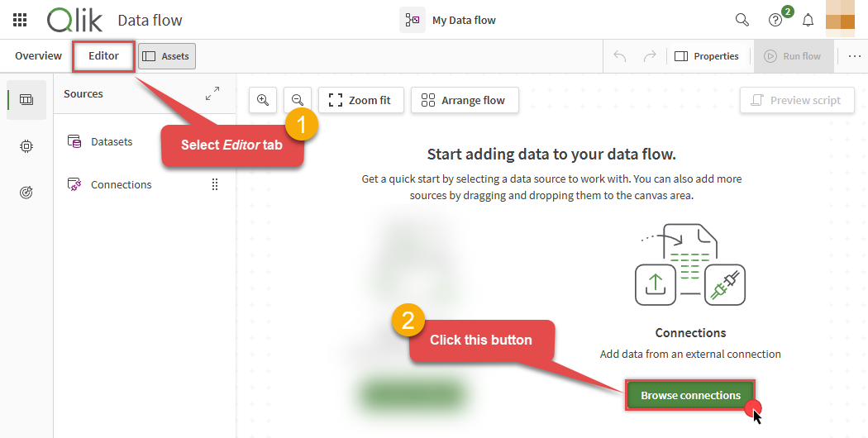
Task: Click the My Data flow title
Action: [x=464, y=21]
